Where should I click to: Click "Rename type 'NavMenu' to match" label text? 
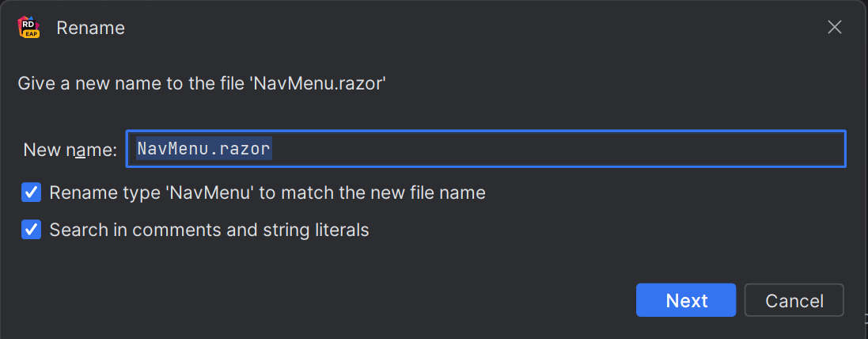174,192
